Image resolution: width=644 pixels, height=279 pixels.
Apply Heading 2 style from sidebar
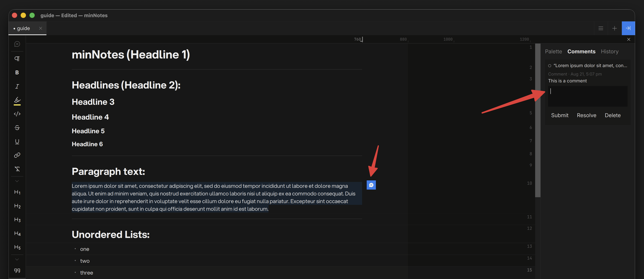tap(17, 206)
